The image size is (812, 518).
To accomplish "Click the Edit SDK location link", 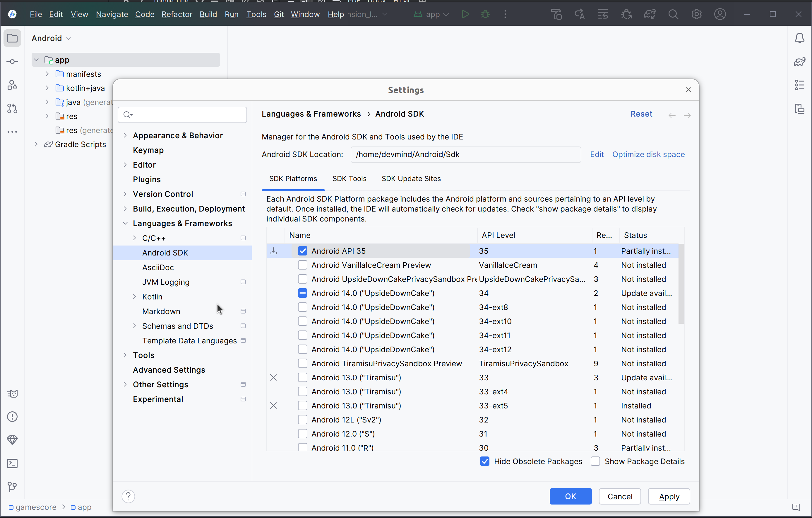I will point(597,154).
